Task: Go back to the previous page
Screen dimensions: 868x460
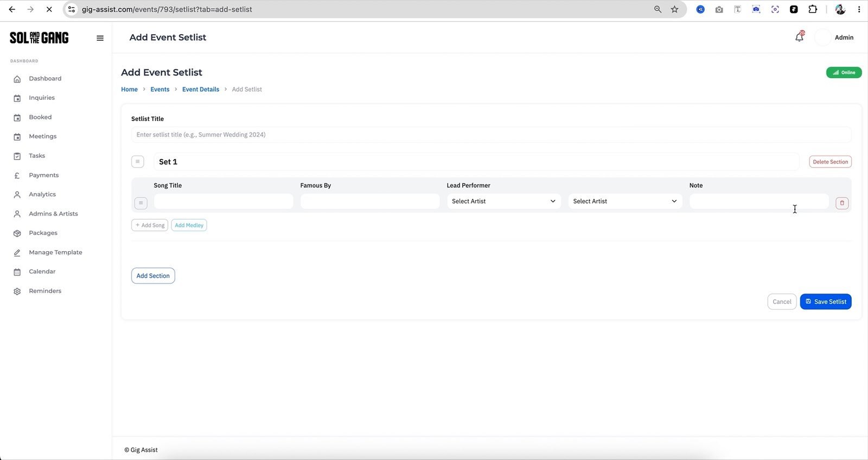Action: pos(12,9)
